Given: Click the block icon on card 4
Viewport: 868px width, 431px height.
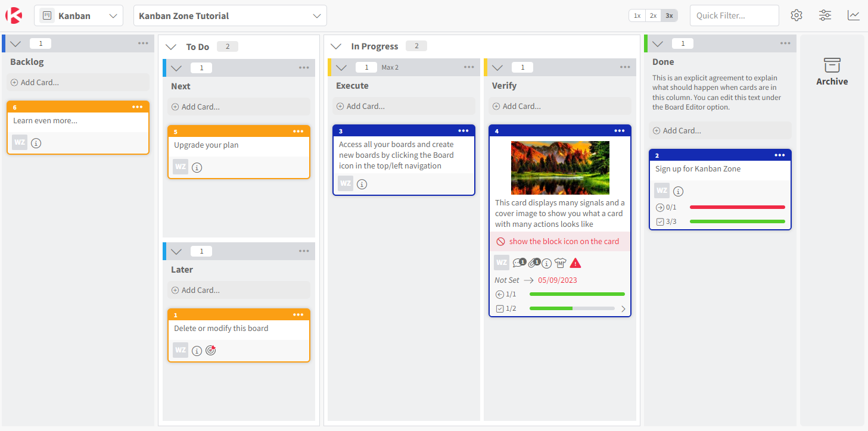Looking at the screenshot, I should click(x=500, y=242).
